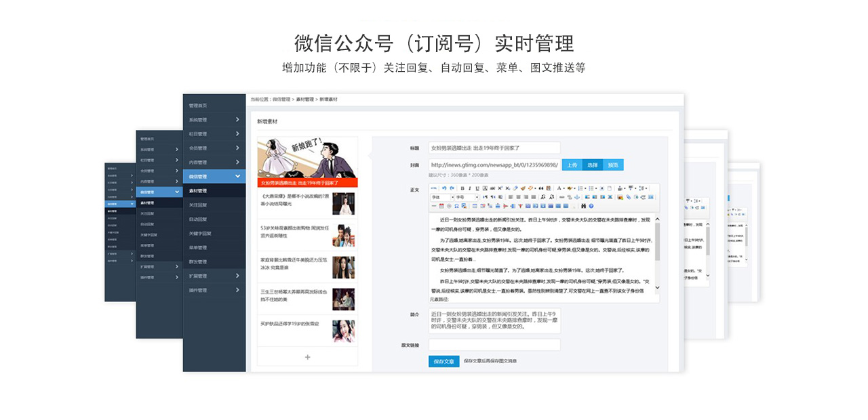Toggle Underline formatting in the editor
This screenshot has height=420, width=868.
pyautogui.click(x=477, y=188)
